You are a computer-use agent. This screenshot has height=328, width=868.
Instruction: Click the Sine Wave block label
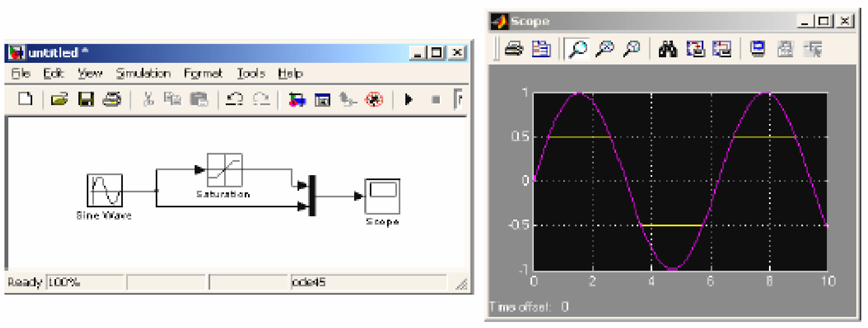tap(104, 215)
